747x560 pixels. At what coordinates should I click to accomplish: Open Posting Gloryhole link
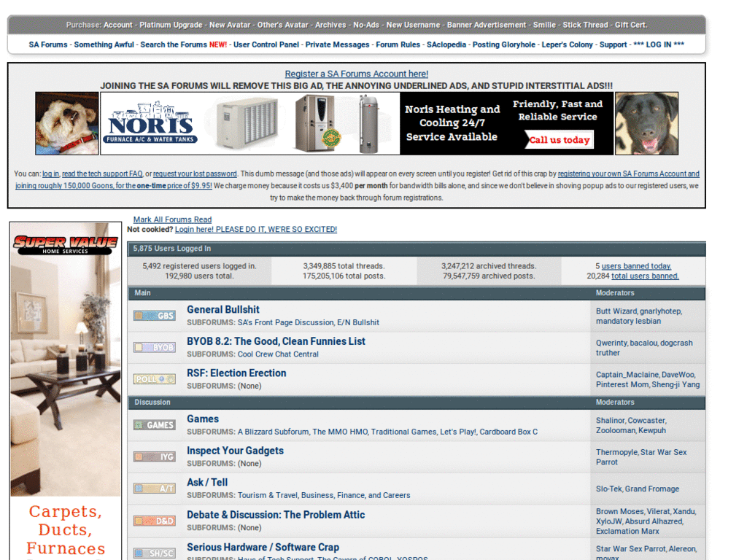(x=504, y=44)
